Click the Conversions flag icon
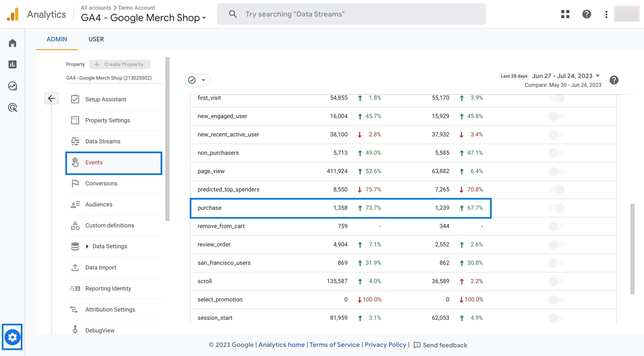The image size is (644, 356). tap(75, 183)
